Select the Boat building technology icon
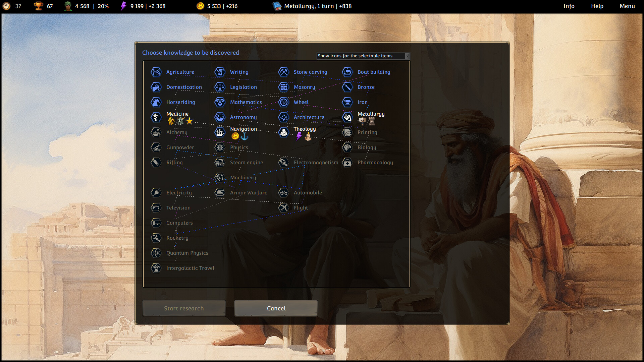 coord(347,72)
